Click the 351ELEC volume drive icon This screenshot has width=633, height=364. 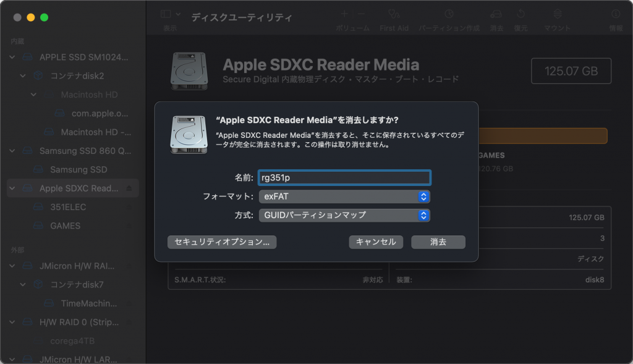coord(38,207)
